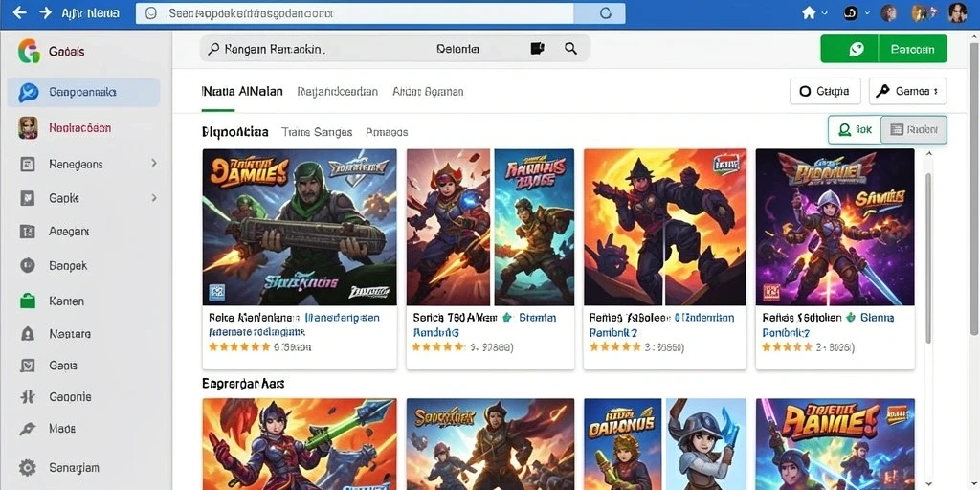
Task: Open the Mlanaderiqpaen link on first card
Action: (x=343, y=318)
